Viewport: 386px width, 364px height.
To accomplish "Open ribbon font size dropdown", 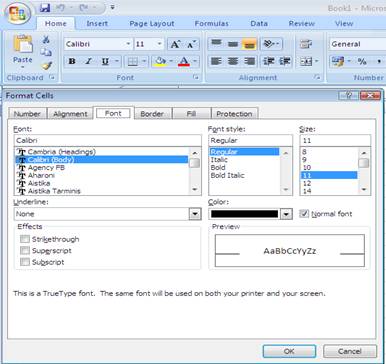I will coord(160,44).
